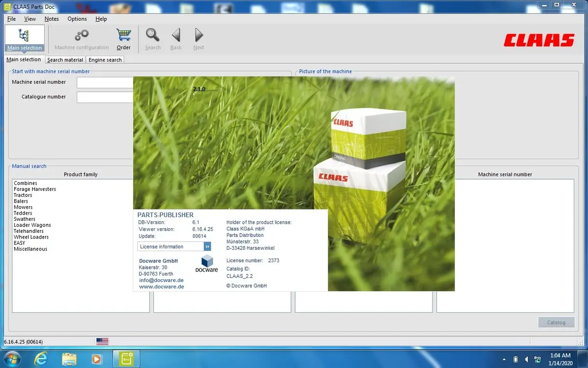Image resolution: width=588 pixels, height=368 pixels.
Task: Switch to the Engine search tab
Action: [x=105, y=59]
